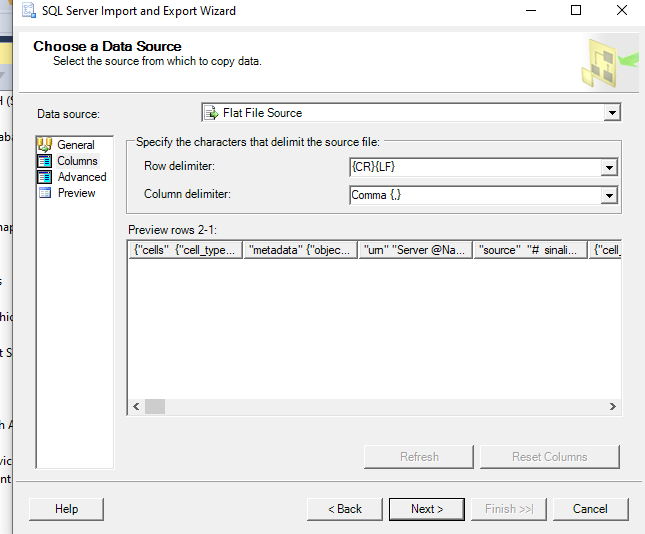Open Help for the wizard

click(x=67, y=509)
